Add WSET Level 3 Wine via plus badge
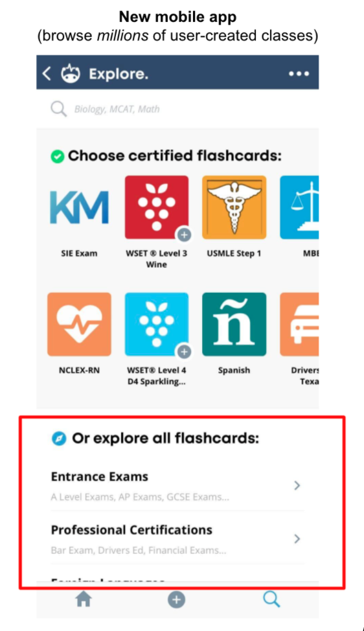This screenshot has height=631, width=364. pyautogui.click(x=184, y=235)
